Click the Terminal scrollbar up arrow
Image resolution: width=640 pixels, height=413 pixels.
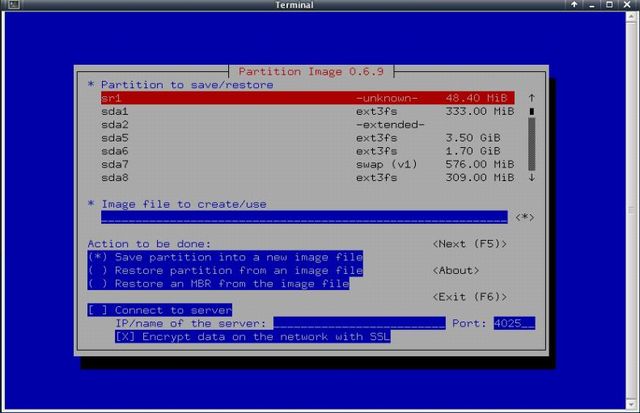631,16
